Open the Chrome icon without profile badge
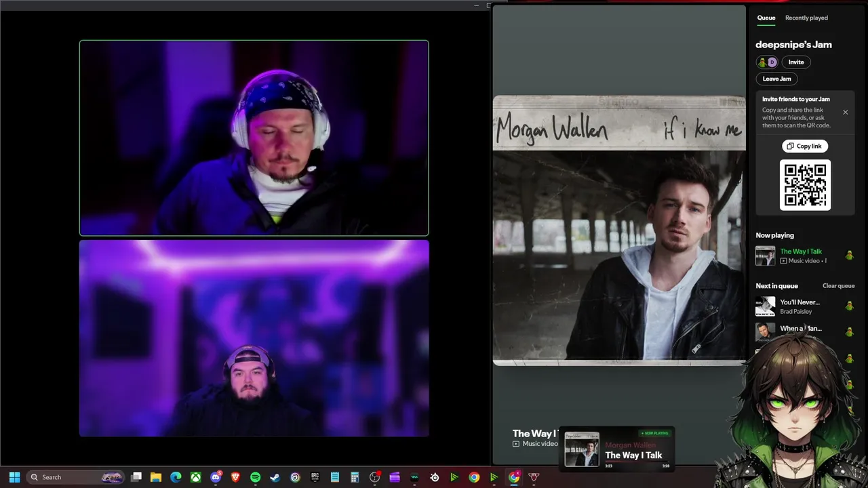 474,477
